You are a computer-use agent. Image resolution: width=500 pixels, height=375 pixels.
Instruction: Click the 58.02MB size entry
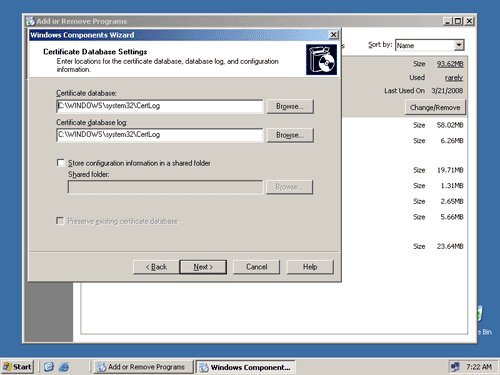[450, 125]
